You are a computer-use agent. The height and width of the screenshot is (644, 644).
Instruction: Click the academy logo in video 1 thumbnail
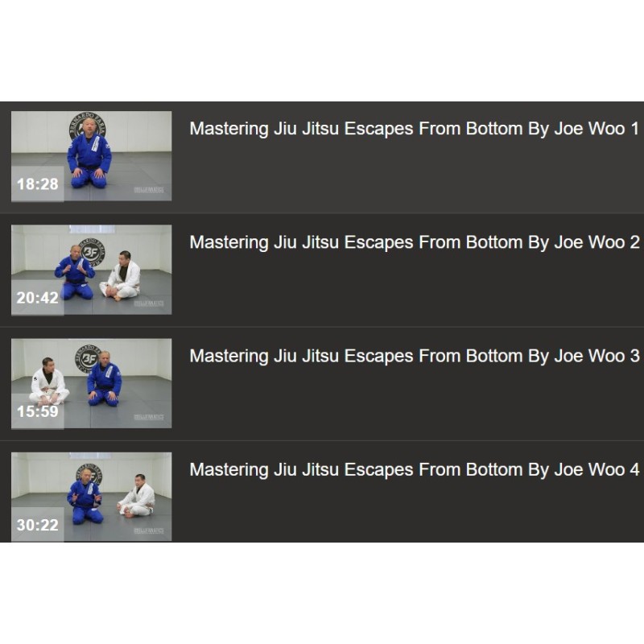point(88,126)
